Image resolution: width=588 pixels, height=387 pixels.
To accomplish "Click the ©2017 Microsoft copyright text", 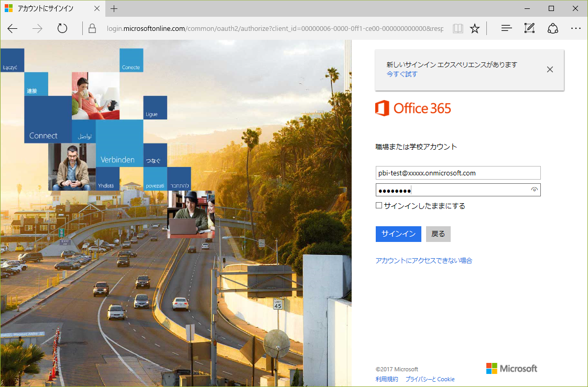I will [397, 369].
